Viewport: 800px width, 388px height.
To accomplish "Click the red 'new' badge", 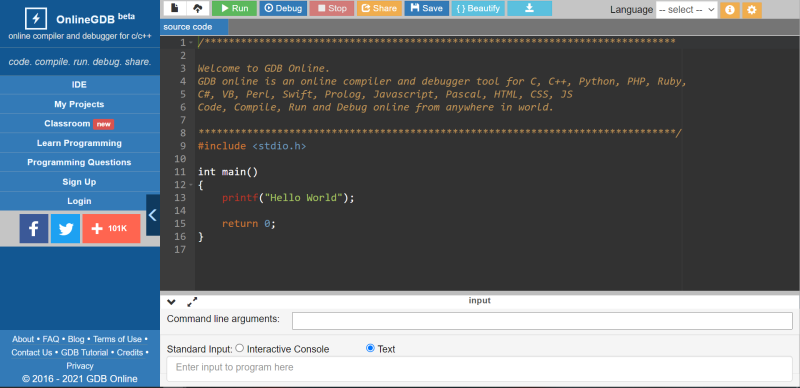I will [x=104, y=124].
